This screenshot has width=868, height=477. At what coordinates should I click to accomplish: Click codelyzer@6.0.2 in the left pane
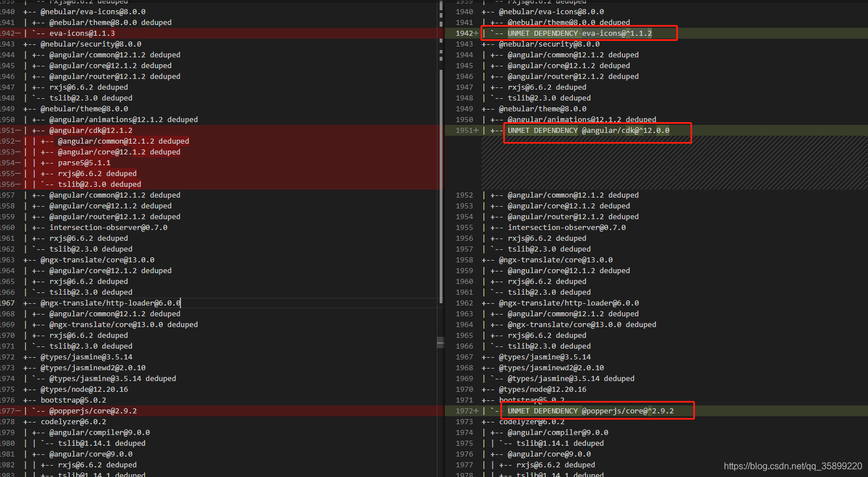(x=73, y=422)
